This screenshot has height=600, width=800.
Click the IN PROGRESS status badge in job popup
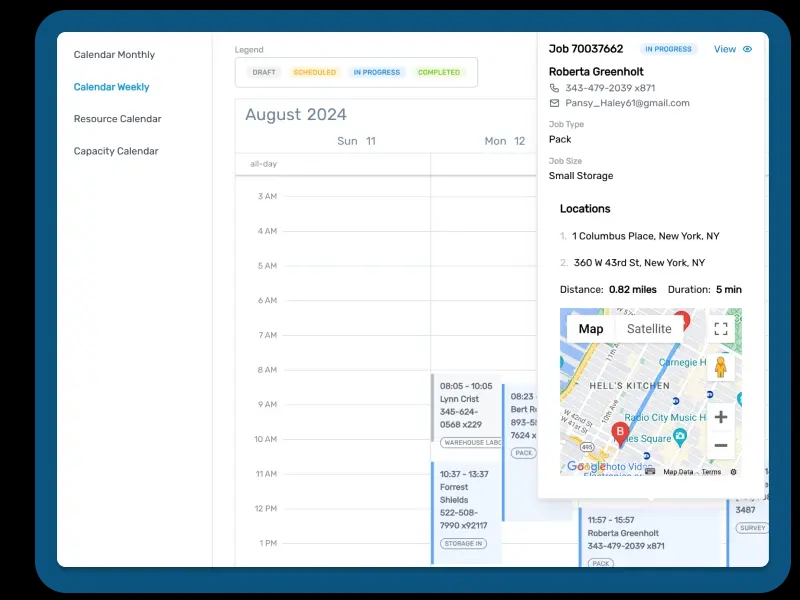pyautogui.click(x=668, y=49)
